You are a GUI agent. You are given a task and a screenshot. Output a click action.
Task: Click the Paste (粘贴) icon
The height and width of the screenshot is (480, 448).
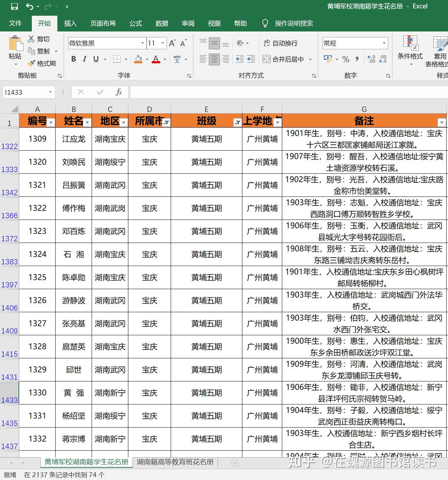(x=15, y=43)
